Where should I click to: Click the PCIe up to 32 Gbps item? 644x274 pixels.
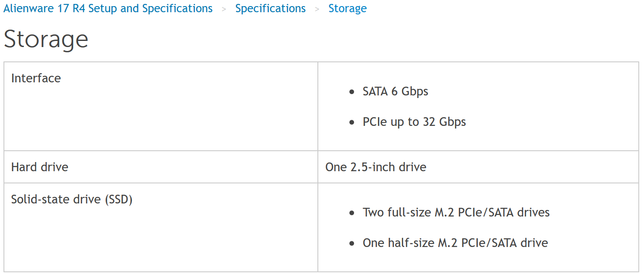414,122
